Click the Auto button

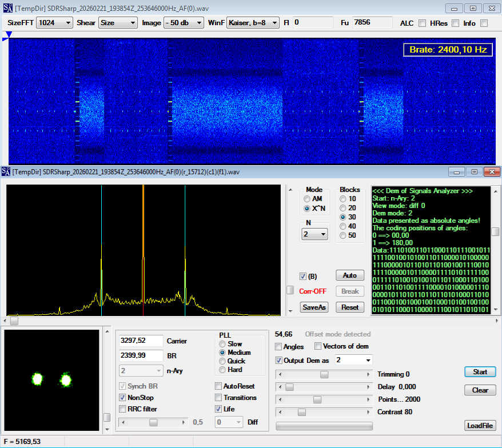[x=349, y=275]
